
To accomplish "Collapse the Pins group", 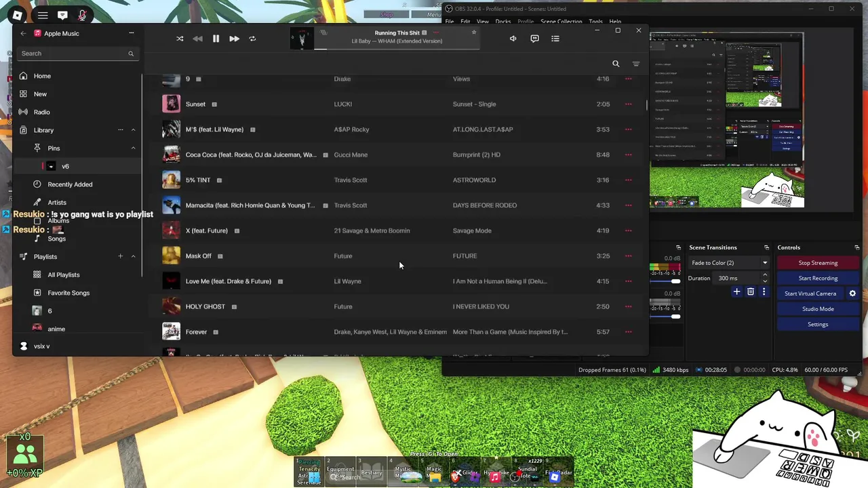I will (133, 148).
